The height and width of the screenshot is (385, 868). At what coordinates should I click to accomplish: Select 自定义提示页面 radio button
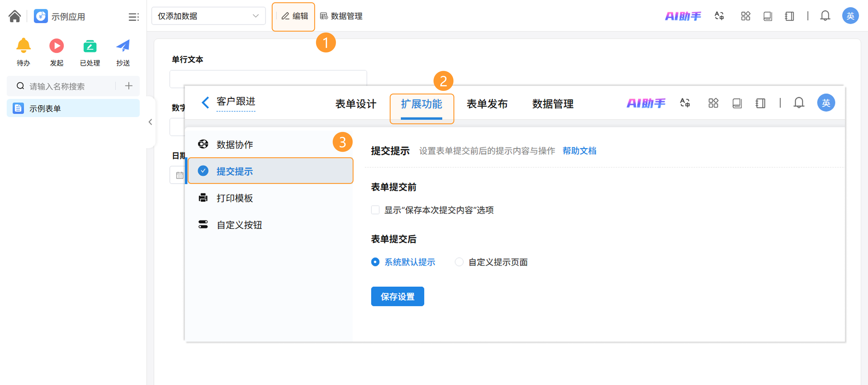(459, 262)
